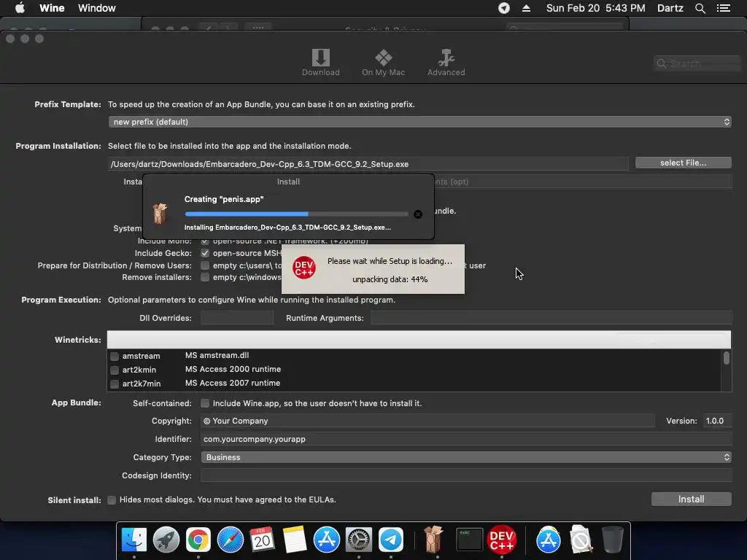This screenshot has height=560, width=747.
Task: Click the Version field 1.0.0
Action: coord(717,421)
